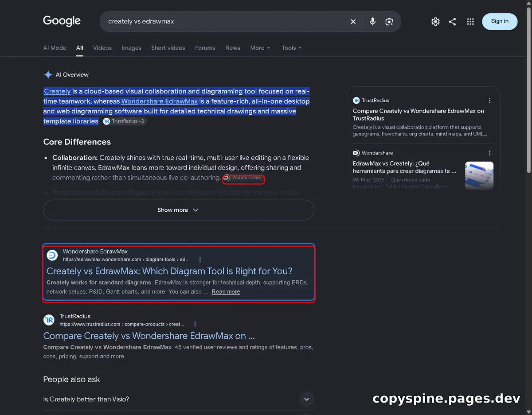This screenshot has height=415, width=532.
Task: Open Wondershare source chip after co-authoring
Action: (x=243, y=178)
